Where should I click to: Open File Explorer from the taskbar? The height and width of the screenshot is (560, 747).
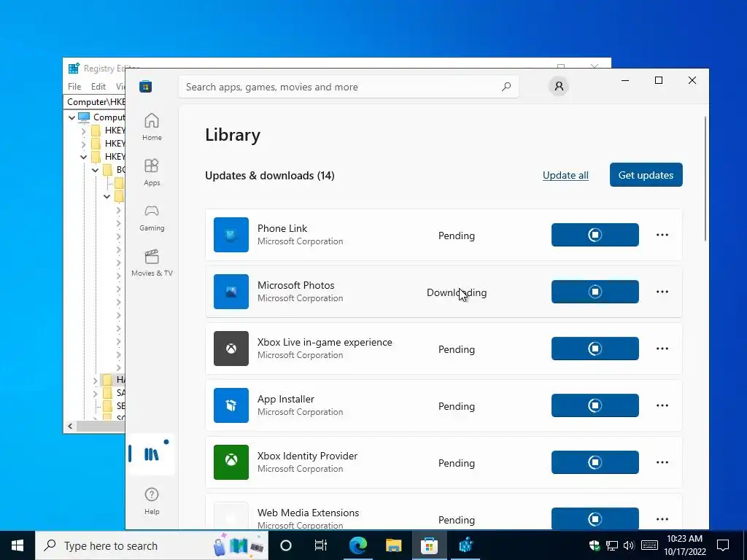[393, 545]
